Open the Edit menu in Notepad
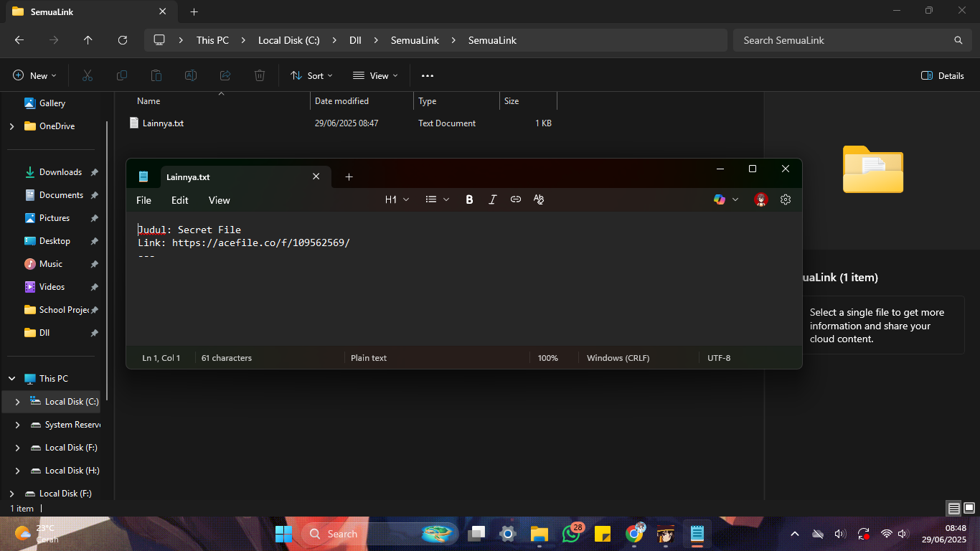This screenshot has width=980, height=551. pyautogui.click(x=179, y=200)
